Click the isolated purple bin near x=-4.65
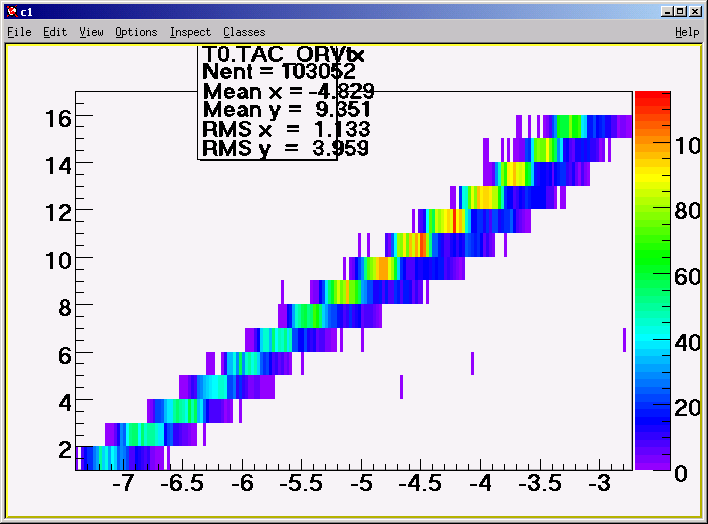The width and height of the screenshot is (708, 524). point(401,387)
